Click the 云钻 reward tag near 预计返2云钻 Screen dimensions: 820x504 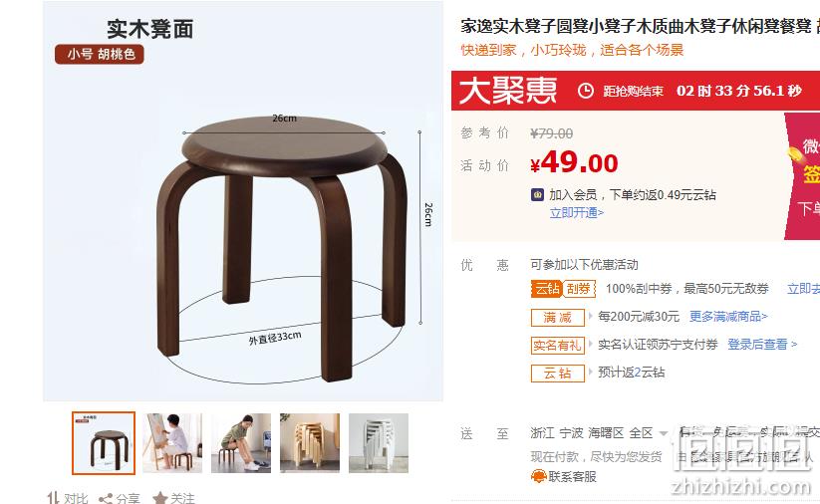click(x=558, y=374)
